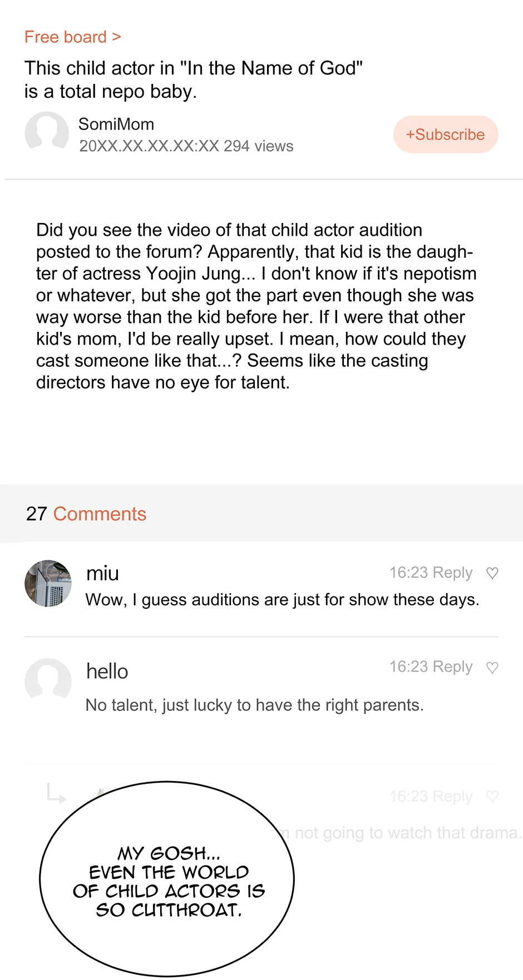Like miu's comment with the heart icon

tap(492, 573)
